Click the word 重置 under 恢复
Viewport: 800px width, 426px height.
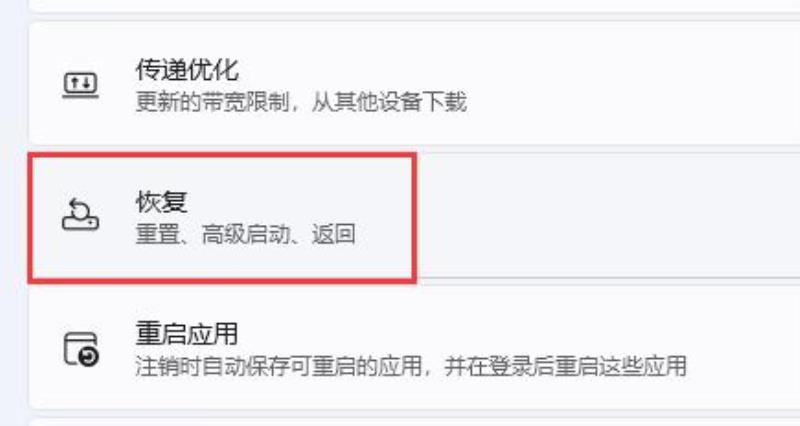[158, 234]
